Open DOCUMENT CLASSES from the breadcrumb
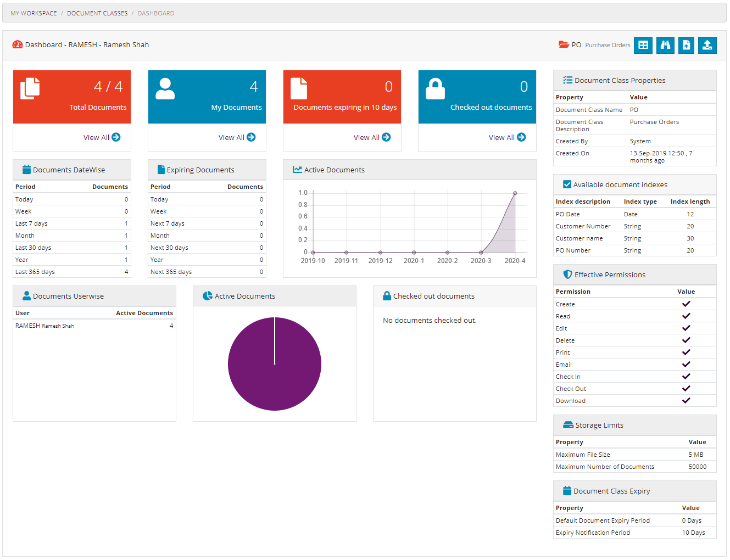Screen dimensions: 730x560 97,13
